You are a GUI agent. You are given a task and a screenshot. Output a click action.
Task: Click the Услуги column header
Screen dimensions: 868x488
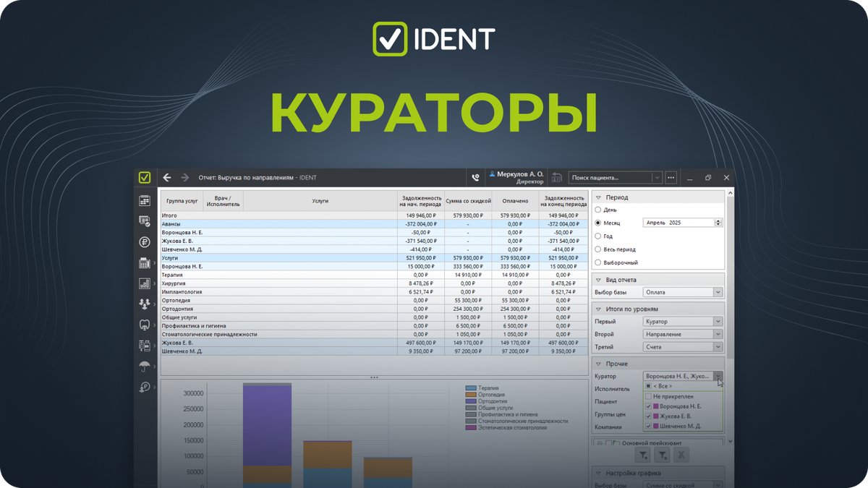(320, 201)
